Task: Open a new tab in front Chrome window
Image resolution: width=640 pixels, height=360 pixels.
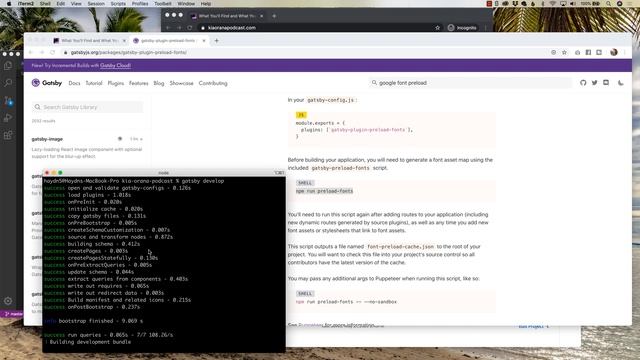Action: (217, 40)
